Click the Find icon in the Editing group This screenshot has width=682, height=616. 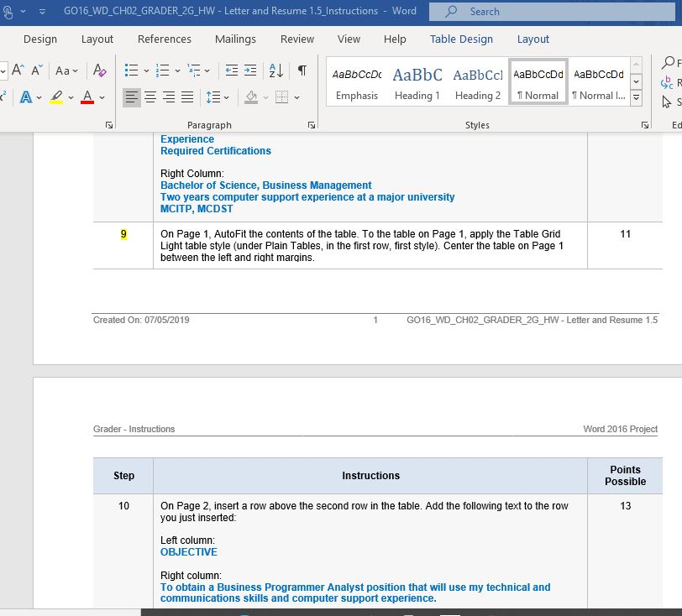(x=669, y=64)
